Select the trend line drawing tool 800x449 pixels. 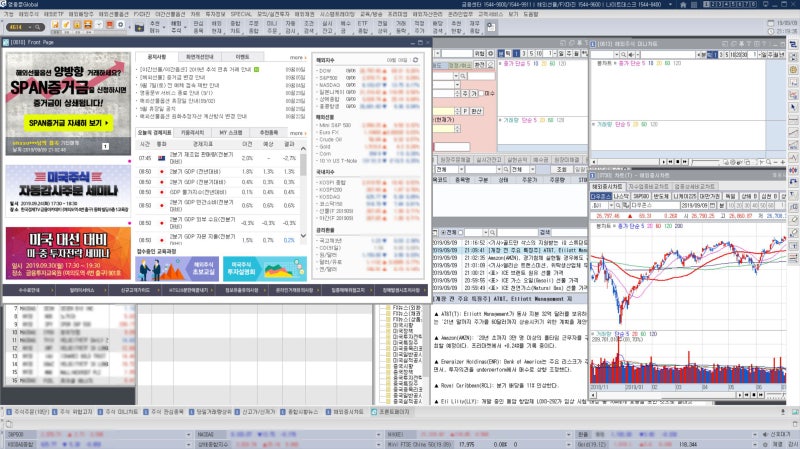pos(793,132)
